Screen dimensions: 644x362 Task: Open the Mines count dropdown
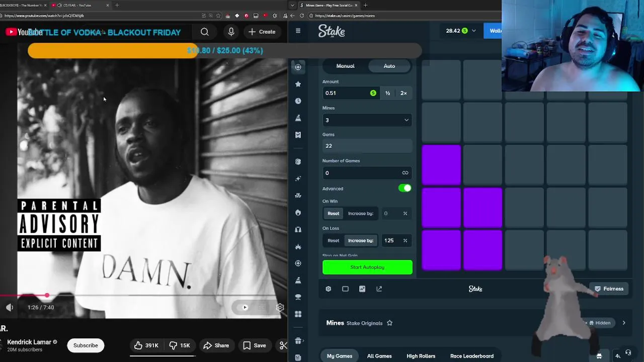(x=367, y=120)
